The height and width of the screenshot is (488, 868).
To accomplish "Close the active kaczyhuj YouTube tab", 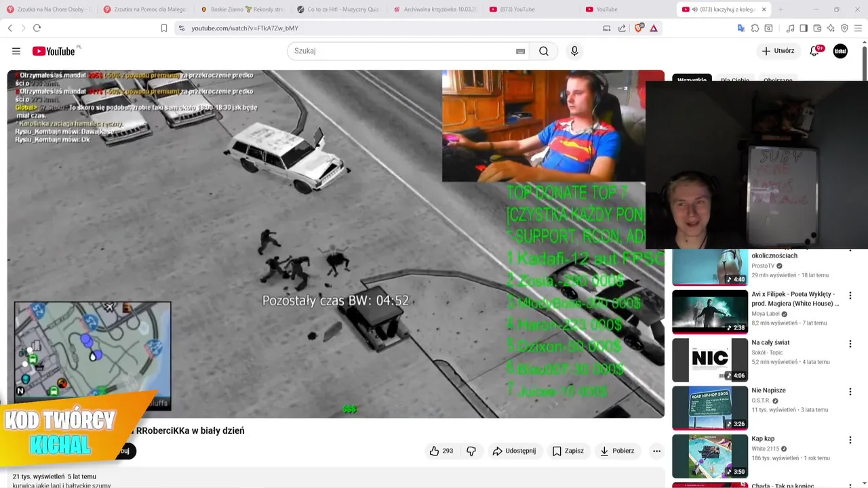I will [764, 9].
